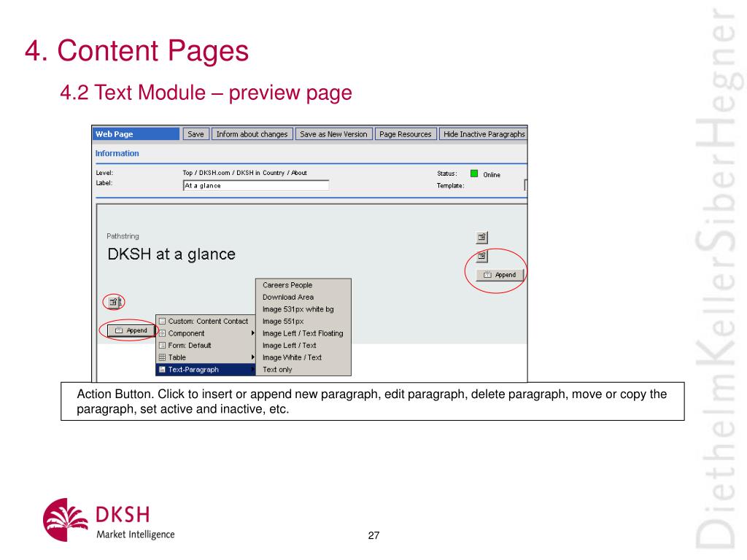Click the Save button

(196, 134)
